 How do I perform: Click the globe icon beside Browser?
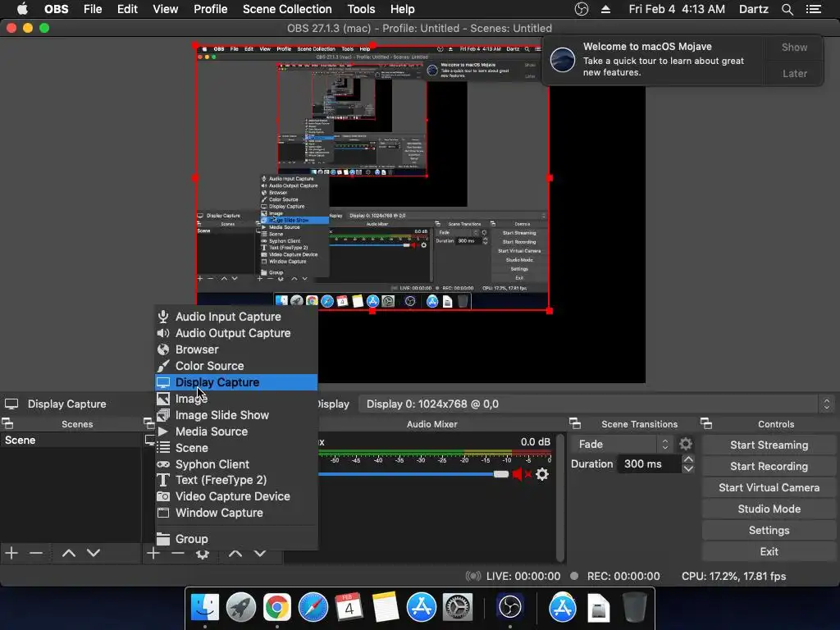click(x=163, y=349)
